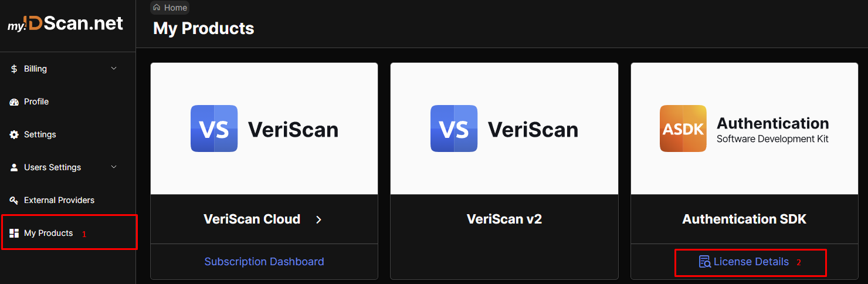
Task: Open the External Providers menu item
Action: click(x=59, y=200)
